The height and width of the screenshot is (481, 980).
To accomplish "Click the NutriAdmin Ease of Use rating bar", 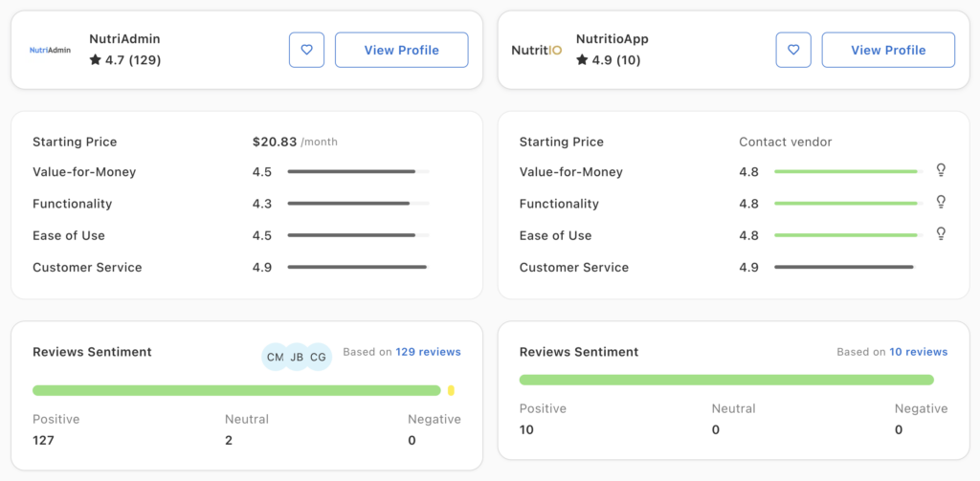I will coord(358,235).
